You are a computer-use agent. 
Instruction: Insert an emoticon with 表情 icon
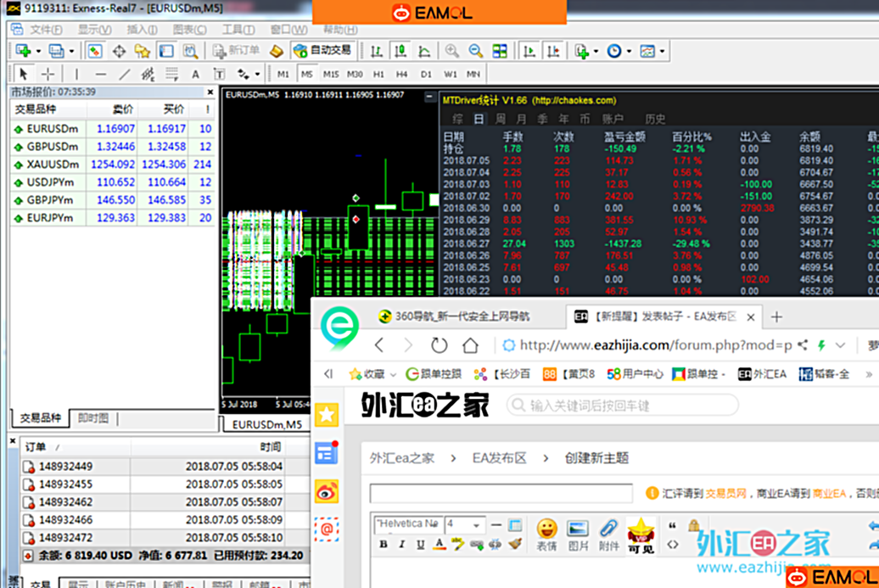coord(546,535)
